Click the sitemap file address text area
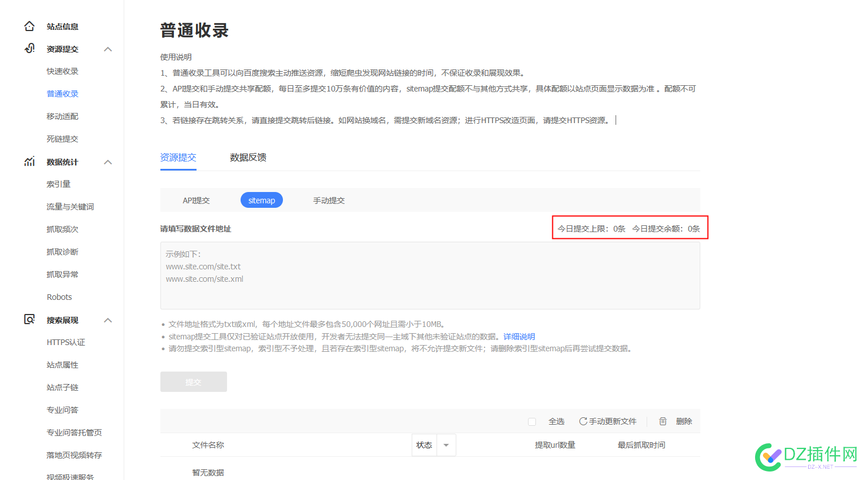Screen dimensions: 868x480 tap(430, 276)
